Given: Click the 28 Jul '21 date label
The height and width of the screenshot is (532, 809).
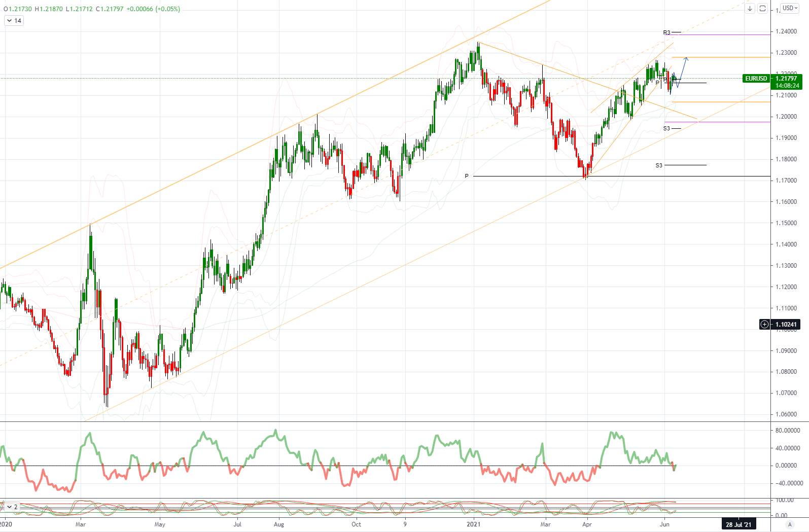Looking at the screenshot, I should point(738,524).
